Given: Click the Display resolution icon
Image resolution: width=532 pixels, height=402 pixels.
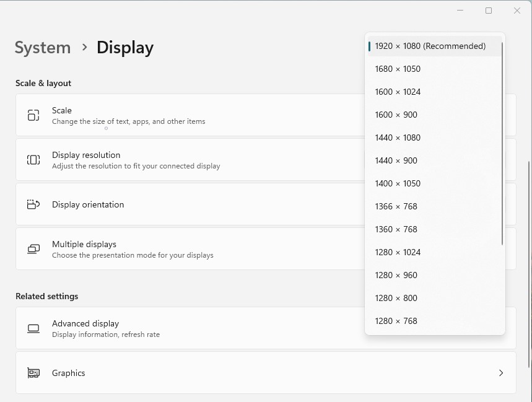Looking at the screenshot, I should (33, 160).
